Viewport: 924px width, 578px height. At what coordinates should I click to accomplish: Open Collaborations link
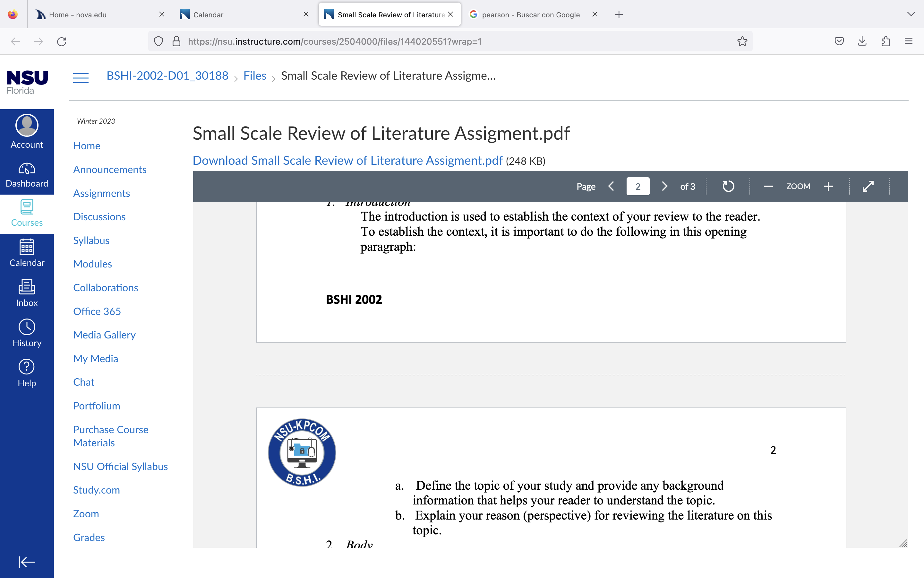coord(105,287)
